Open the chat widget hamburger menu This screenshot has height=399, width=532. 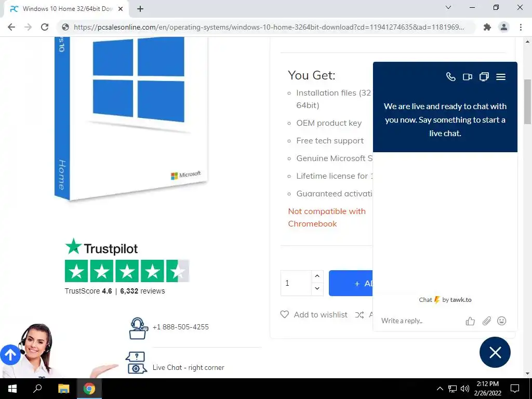tap(501, 77)
